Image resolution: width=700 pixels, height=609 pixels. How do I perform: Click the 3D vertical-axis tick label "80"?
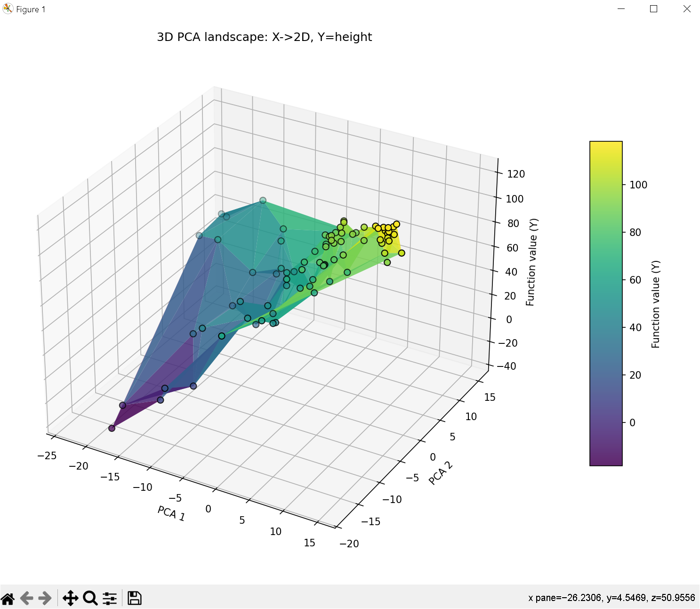(x=513, y=223)
